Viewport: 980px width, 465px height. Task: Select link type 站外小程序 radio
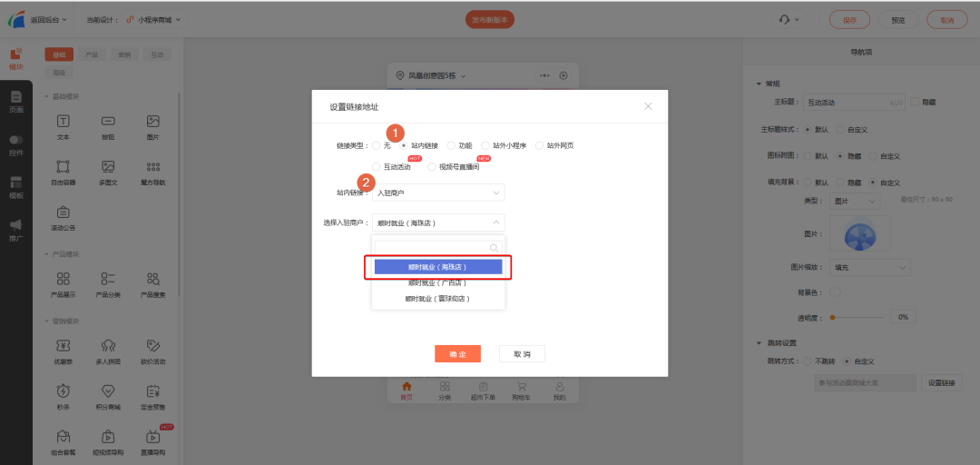point(485,145)
